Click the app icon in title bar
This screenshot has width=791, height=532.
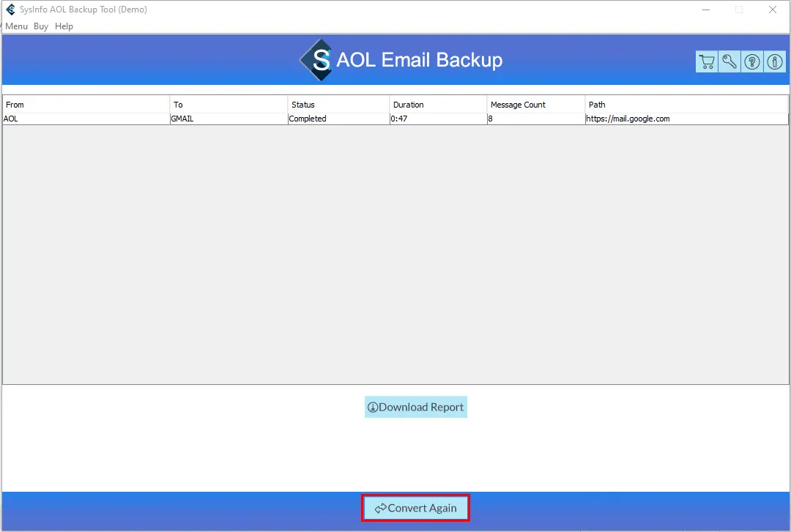(10, 10)
